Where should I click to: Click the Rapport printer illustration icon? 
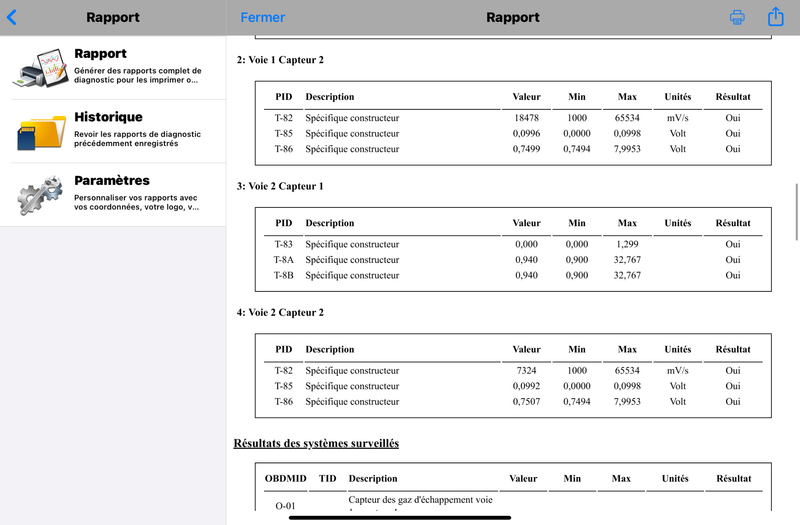pyautogui.click(x=41, y=68)
